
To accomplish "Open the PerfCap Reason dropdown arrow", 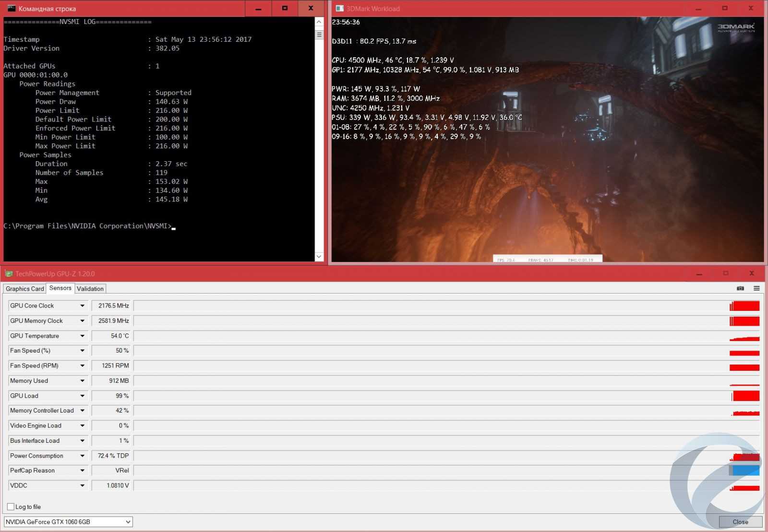I will [x=82, y=471].
